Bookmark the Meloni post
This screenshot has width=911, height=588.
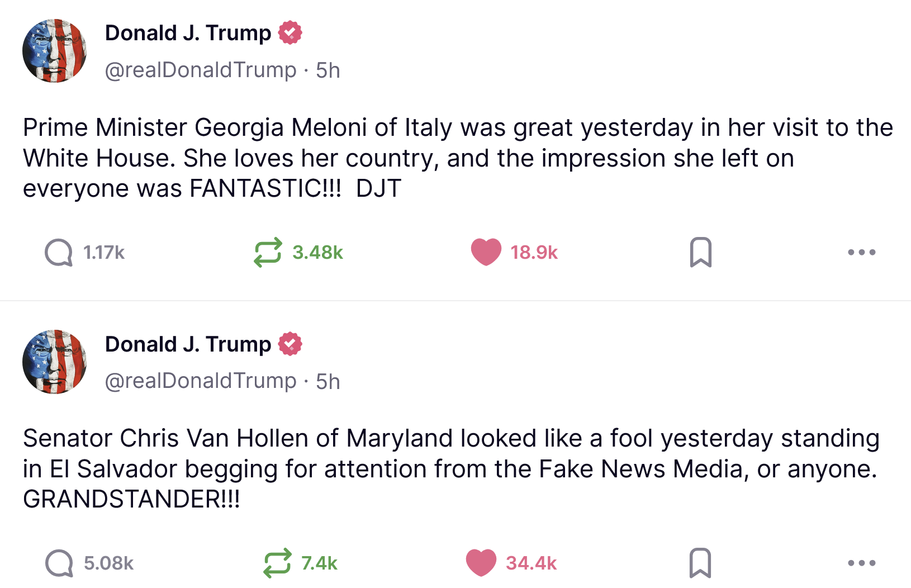coord(701,252)
